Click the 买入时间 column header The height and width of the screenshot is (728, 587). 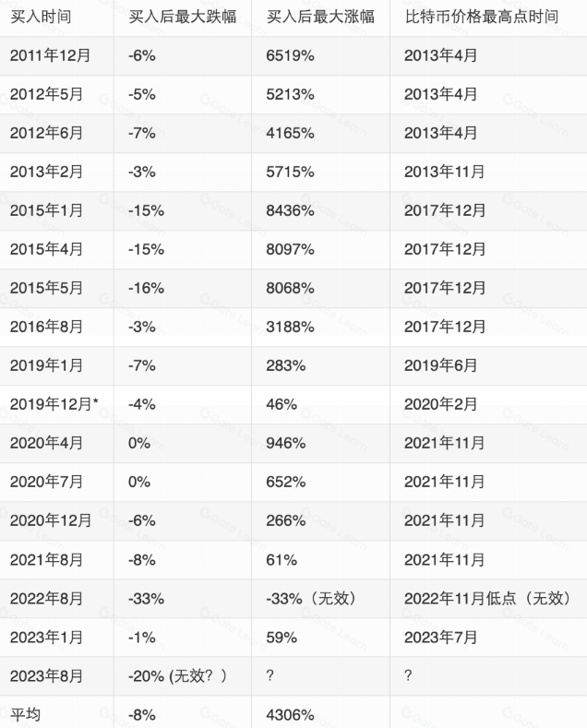[41, 17]
